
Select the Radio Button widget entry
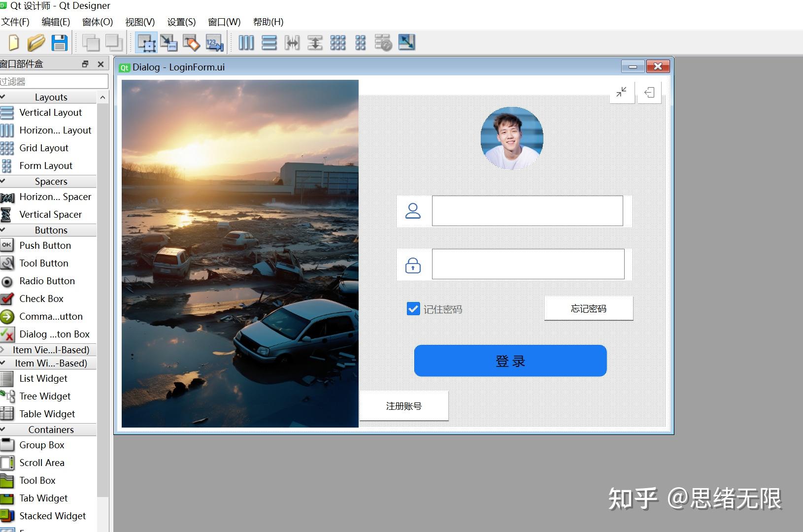(47, 281)
